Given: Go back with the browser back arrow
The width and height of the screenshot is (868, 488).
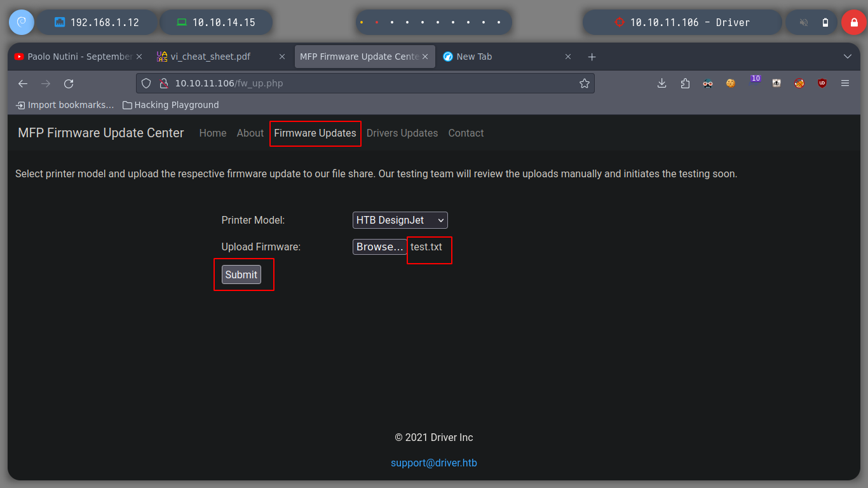Looking at the screenshot, I should coord(23,83).
